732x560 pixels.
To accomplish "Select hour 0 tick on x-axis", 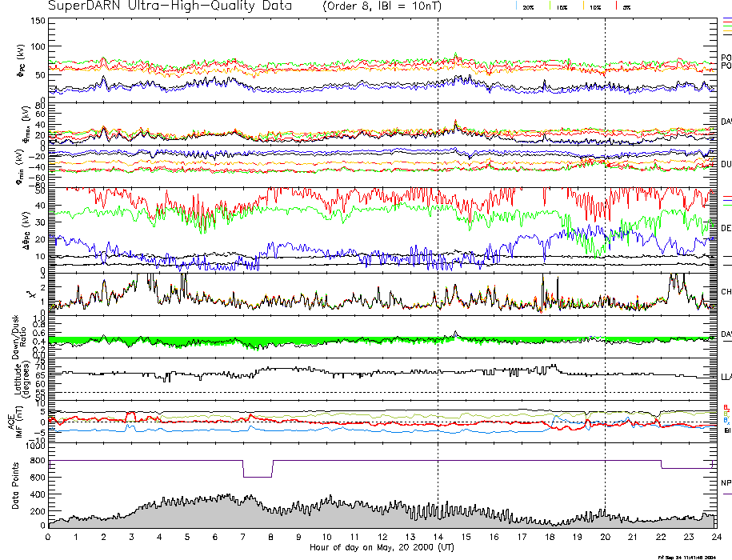I will pos(49,538).
